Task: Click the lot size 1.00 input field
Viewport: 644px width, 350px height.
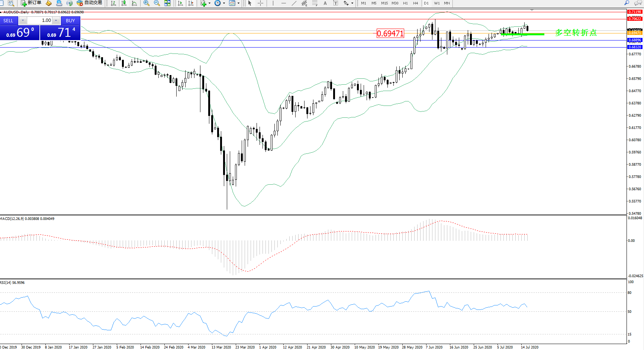Action: (39, 20)
